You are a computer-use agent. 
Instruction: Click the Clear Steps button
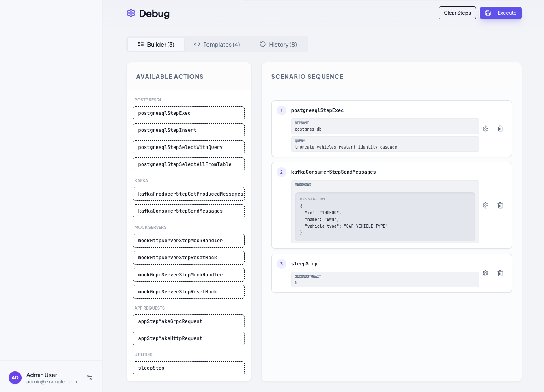click(x=457, y=13)
